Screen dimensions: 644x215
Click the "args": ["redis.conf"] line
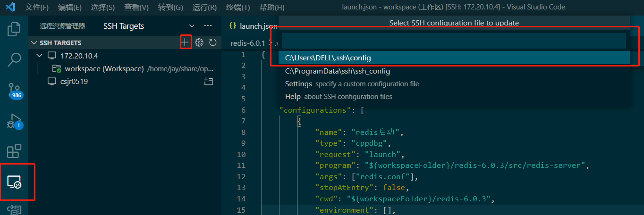367,177
